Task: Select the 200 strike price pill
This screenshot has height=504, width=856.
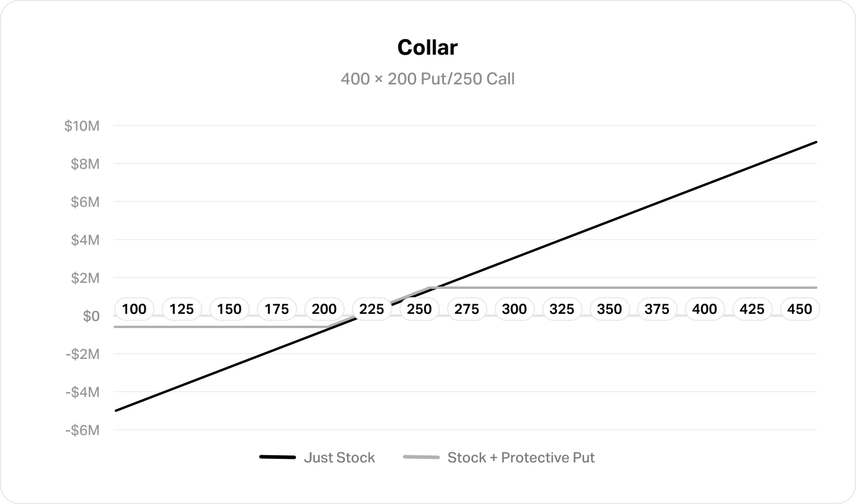Action: pos(324,309)
